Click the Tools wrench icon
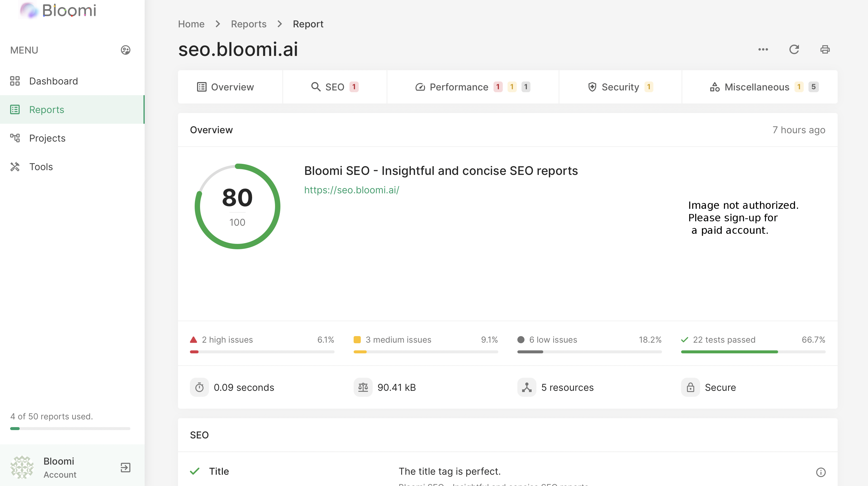The image size is (868, 486). (x=15, y=167)
